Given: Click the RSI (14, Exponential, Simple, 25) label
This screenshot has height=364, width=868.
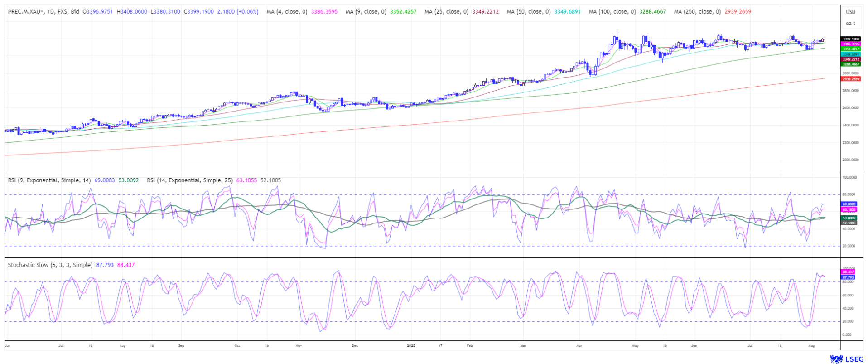Looking at the screenshot, I should (x=189, y=180).
